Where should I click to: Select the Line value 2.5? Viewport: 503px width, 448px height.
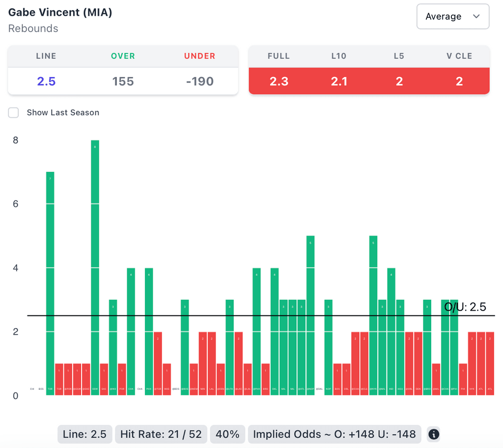(x=46, y=81)
